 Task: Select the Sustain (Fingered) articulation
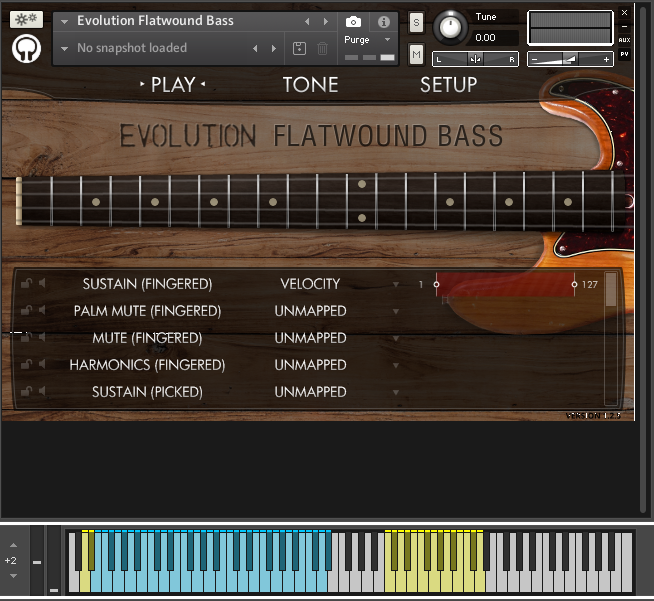pyautogui.click(x=147, y=284)
